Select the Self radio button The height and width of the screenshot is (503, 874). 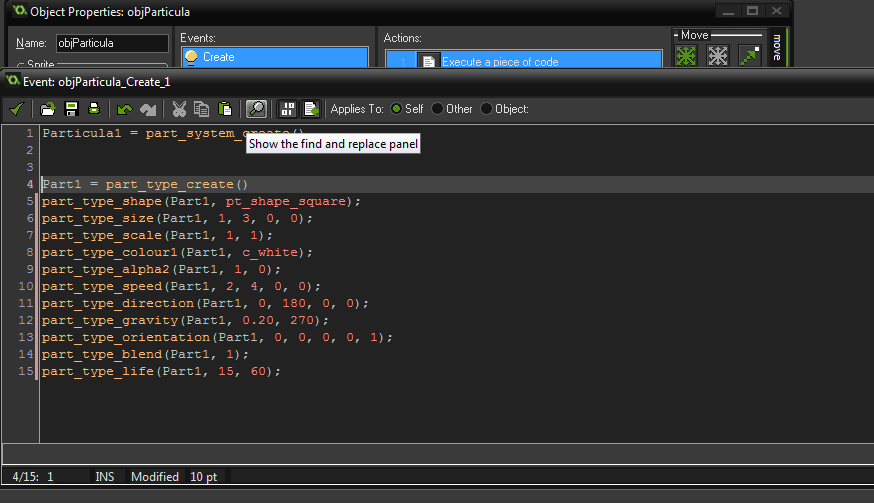[x=396, y=109]
